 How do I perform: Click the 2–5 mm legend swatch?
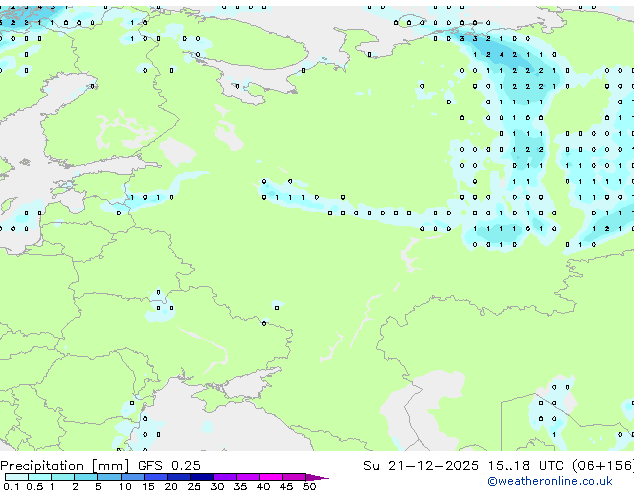coord(86,477)
